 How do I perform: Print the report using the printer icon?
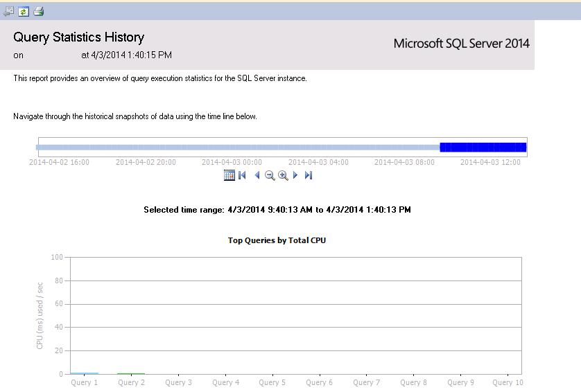[38, 11]
